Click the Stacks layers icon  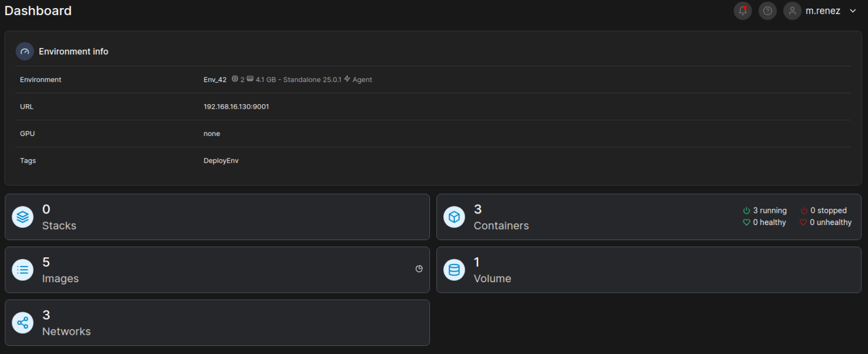[x=23, y=217]
